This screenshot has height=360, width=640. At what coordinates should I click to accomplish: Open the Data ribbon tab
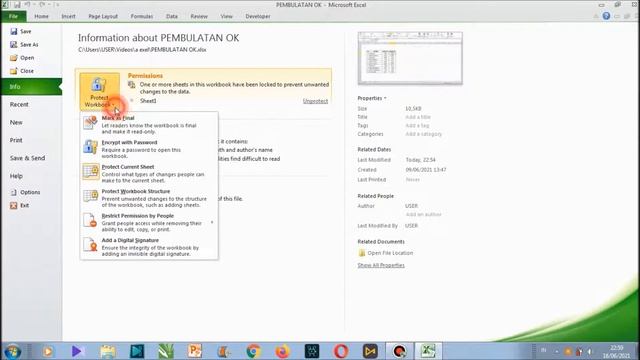pos(172,16)
